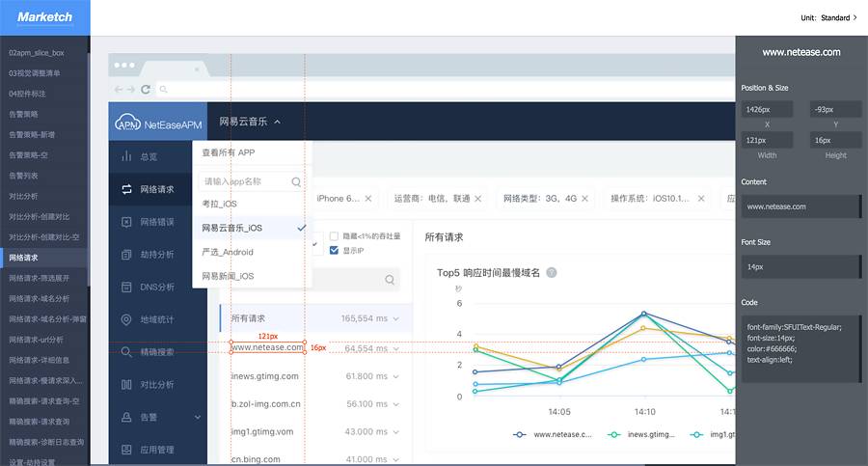The width and height of the screenshot is (868, 466).
Task: Select www.netease.com text in list
Action: 267,347
